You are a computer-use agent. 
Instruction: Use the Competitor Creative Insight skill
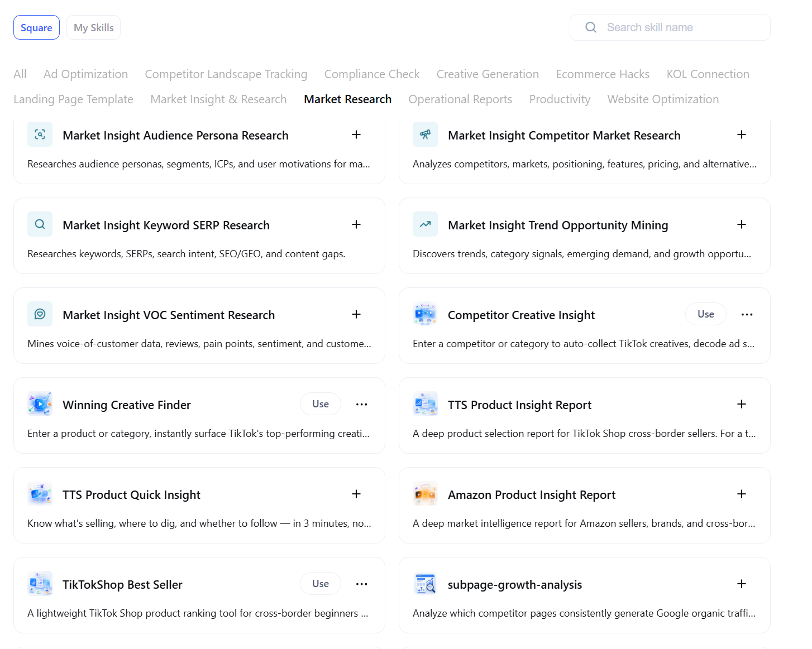(x=706, y=314)
